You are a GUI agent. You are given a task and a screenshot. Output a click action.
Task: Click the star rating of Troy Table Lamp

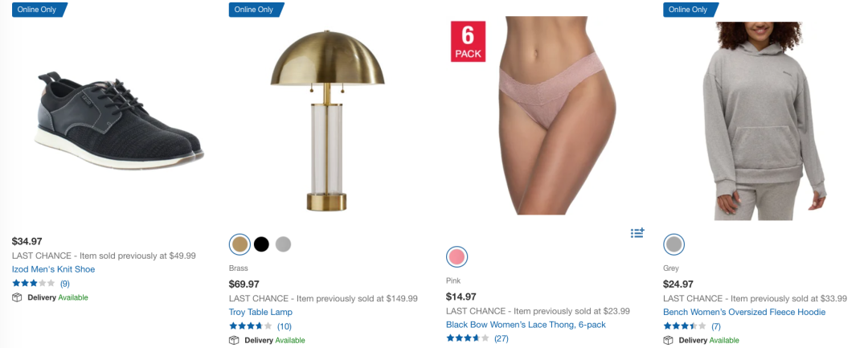(x=250, y=325)
